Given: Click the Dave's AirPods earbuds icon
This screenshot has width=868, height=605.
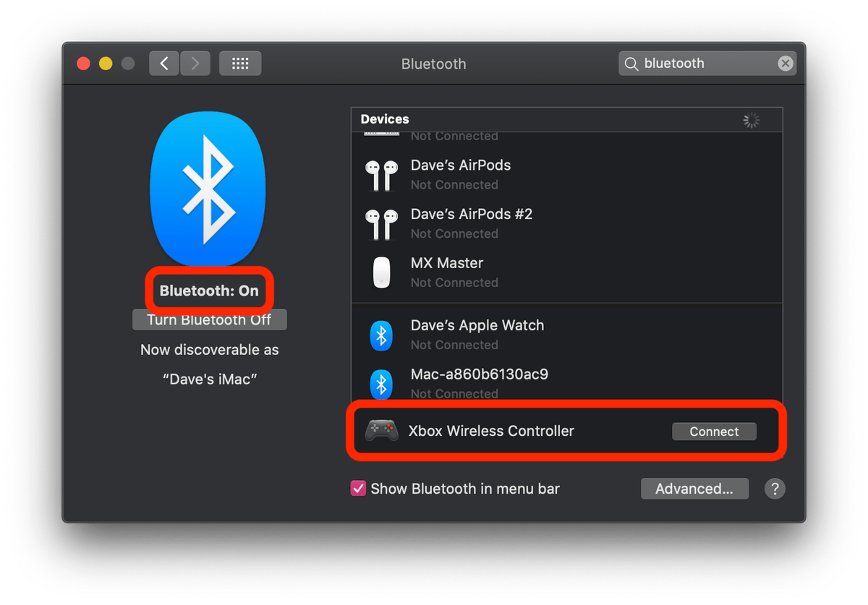Looking at the screenshot, I should 381,174.
